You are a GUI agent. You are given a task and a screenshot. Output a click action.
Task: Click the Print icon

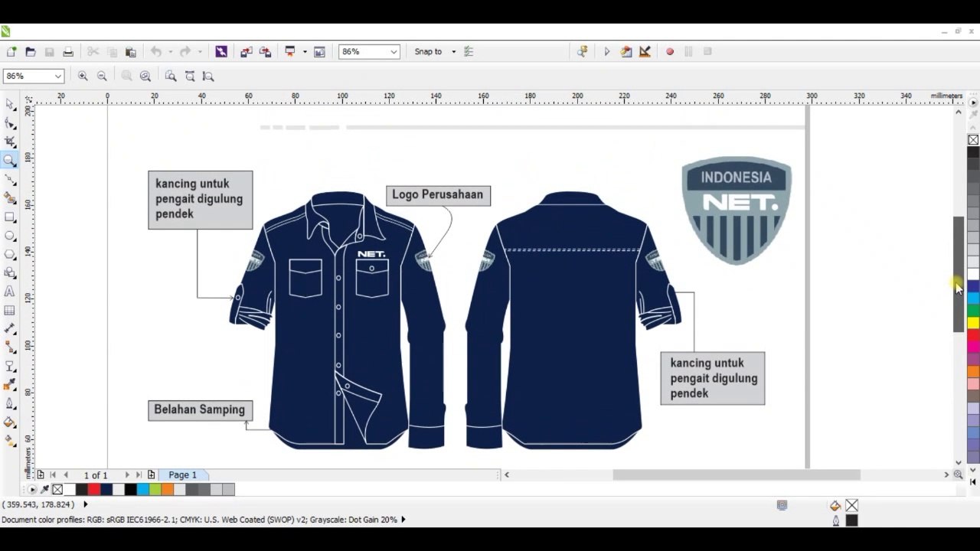coord(68,51)
